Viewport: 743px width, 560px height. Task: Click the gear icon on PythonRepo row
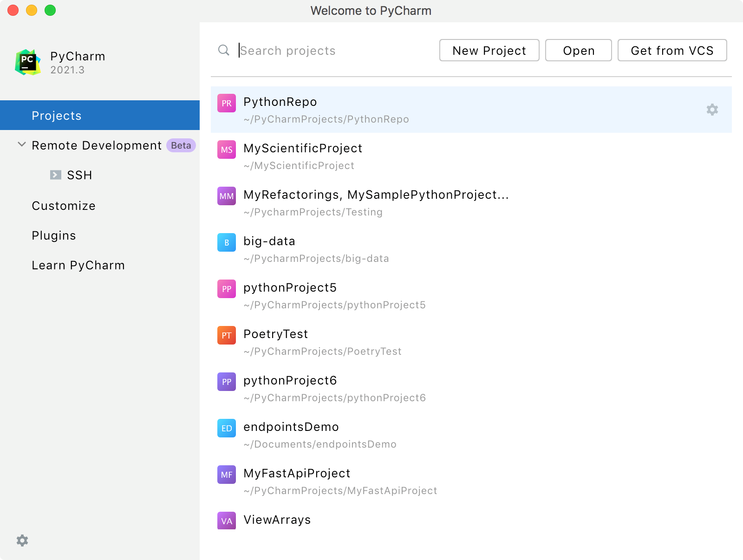712,110
